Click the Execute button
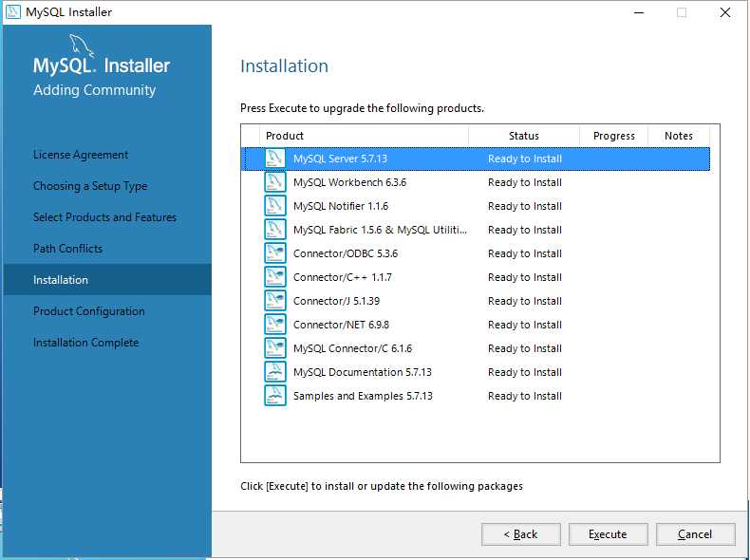This screenshot has height=560, width=750. [608, 534]
